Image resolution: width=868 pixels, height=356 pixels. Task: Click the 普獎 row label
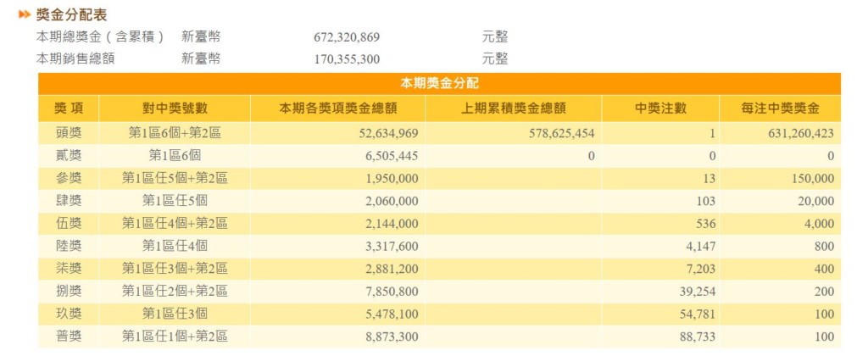point(68,337)
